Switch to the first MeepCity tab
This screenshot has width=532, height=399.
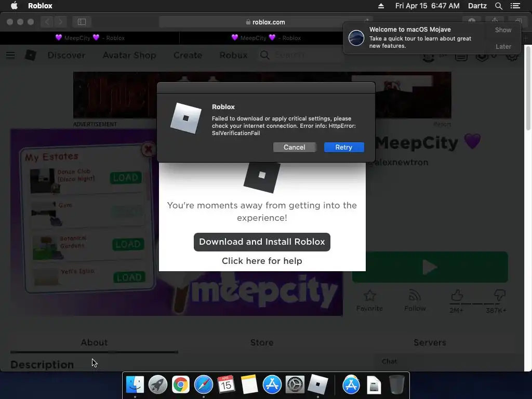89,37
